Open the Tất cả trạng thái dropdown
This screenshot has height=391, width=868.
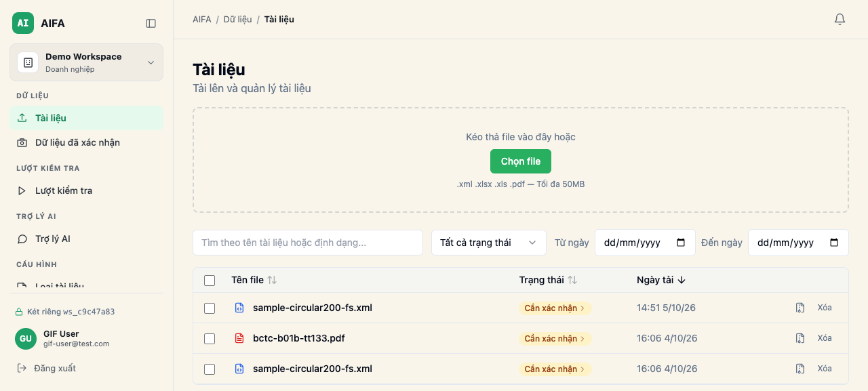(x=489, y=243)
